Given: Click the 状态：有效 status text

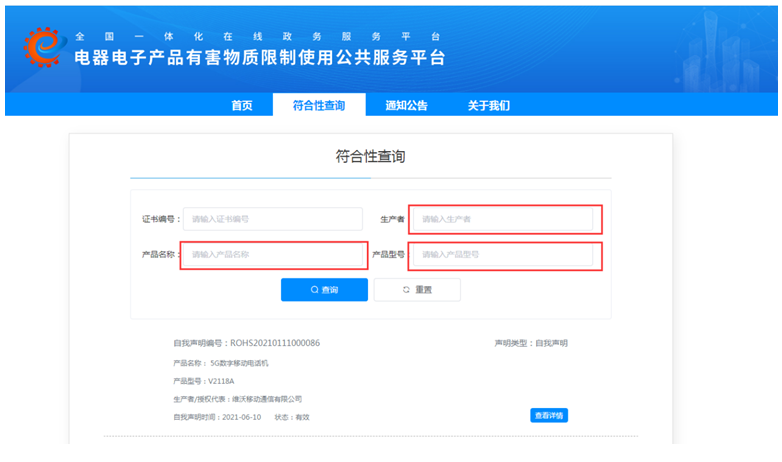Looking at the screenshot, I should click(x=292, y=417).
